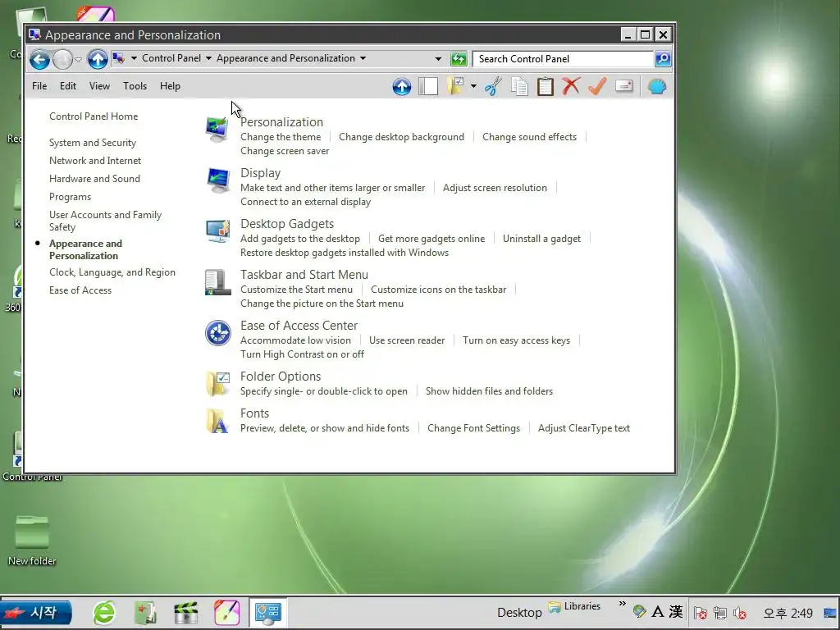Click the search magnifier button
This screenshot has width=840, height=630.
click(663, 59)
